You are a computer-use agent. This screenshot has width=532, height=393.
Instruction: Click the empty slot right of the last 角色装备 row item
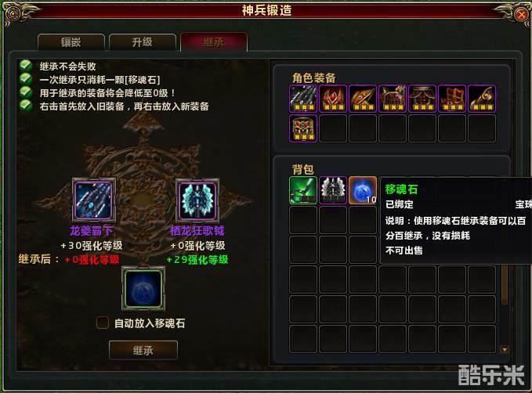[x=333, y=128]
